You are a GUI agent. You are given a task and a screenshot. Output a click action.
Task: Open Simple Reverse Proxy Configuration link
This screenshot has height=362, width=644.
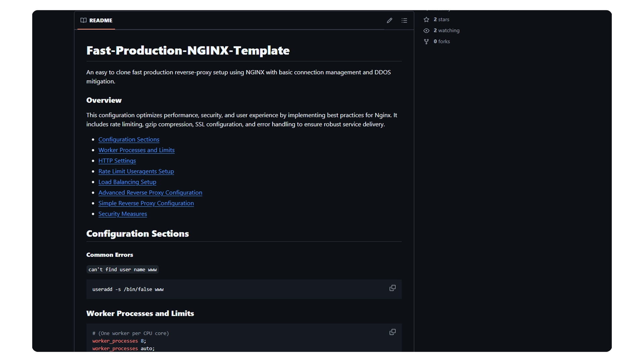[x=146, y=203]
